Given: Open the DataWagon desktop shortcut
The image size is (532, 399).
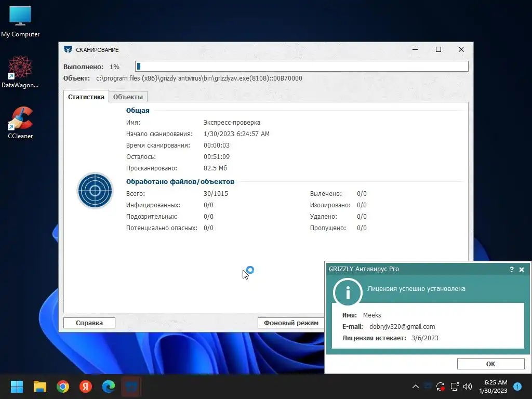Looking at the screenshot, I should coord(20,72).
